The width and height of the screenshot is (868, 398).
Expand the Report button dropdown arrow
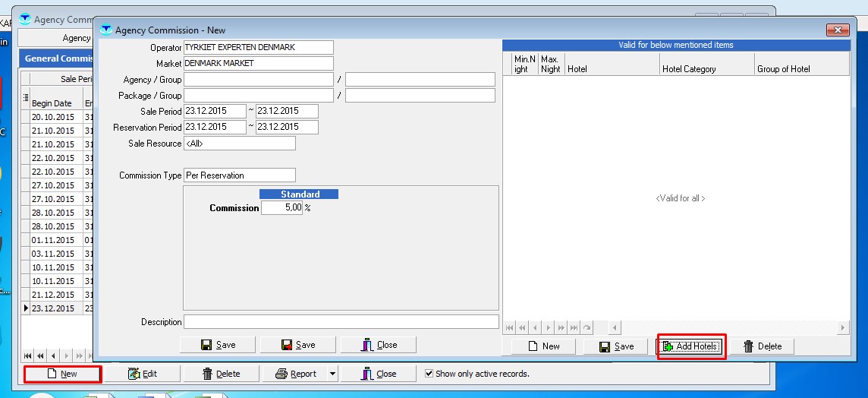point(332,374)
